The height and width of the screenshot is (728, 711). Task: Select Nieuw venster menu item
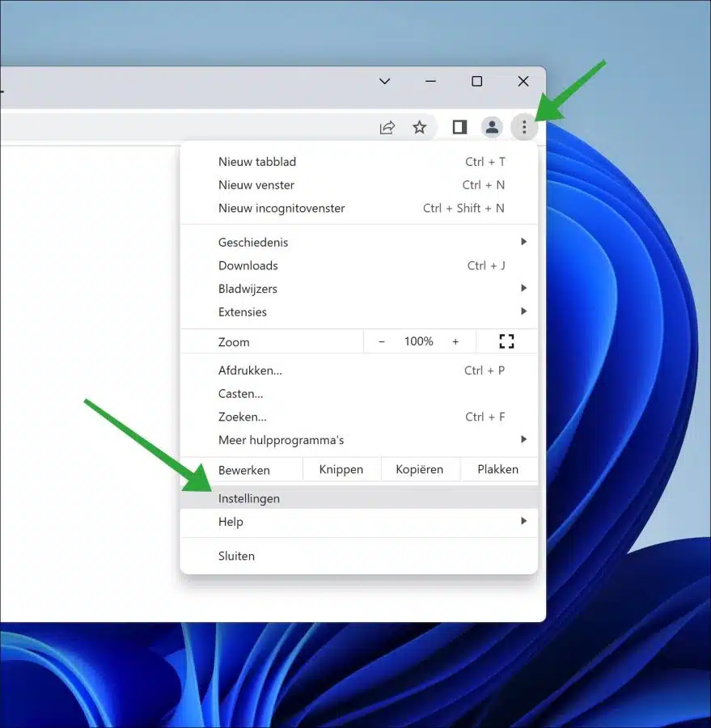click(x=359, y=184)
